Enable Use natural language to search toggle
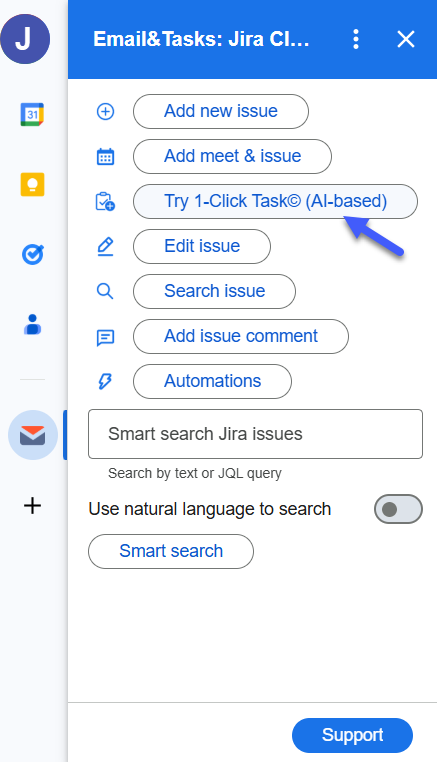437x762 pixels. coord(398,509)
